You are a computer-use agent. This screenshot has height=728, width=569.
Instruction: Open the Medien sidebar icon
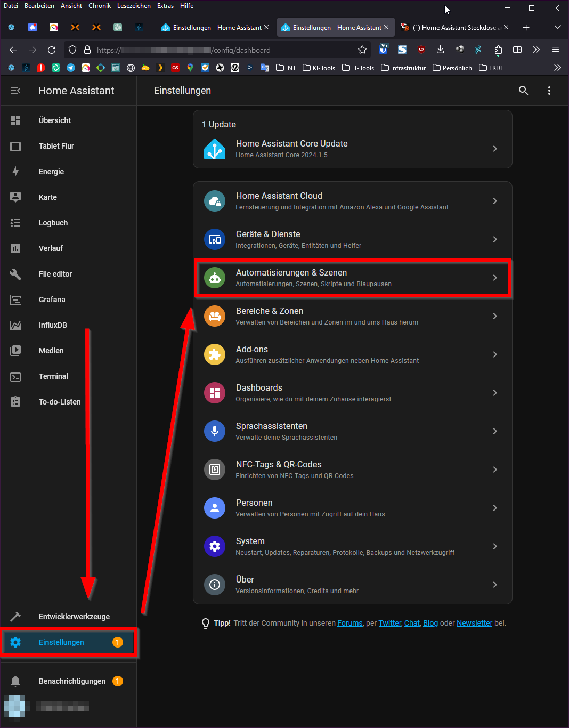tap(15, 351)
